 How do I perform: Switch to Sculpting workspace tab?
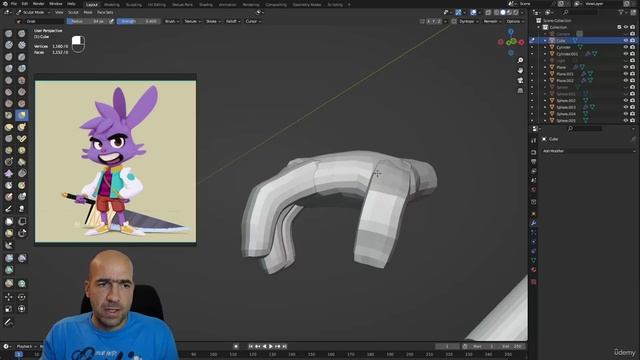coord(133,4)
